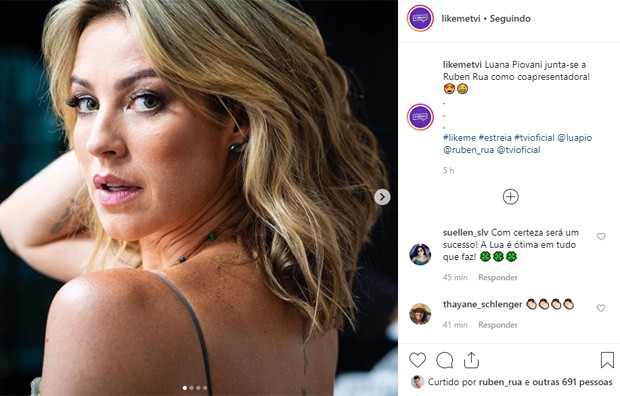Visit the @ruben_rua profile mention

coord(469,150)
